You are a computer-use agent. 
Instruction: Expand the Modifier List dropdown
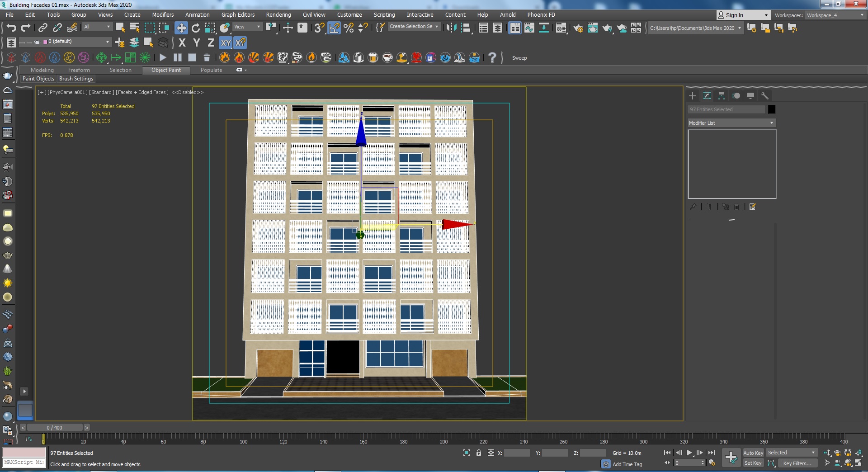click(731, 123)
